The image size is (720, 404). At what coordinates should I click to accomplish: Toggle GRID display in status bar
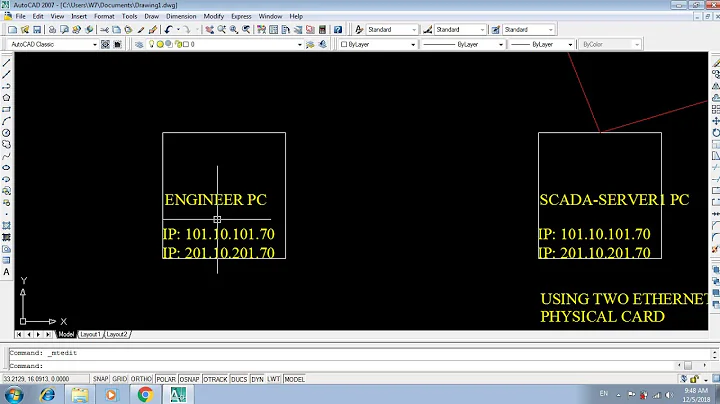point(119,379)
